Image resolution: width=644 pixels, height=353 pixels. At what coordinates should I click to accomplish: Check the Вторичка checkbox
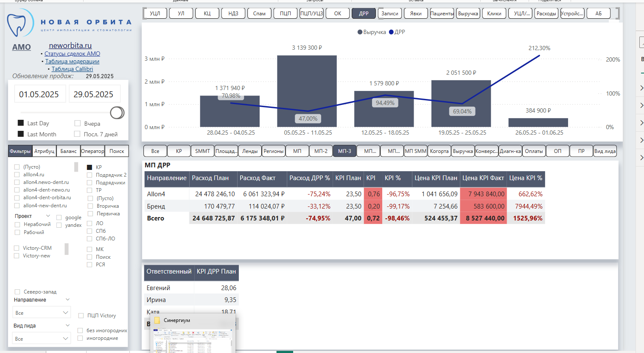[x=90, y=206]
